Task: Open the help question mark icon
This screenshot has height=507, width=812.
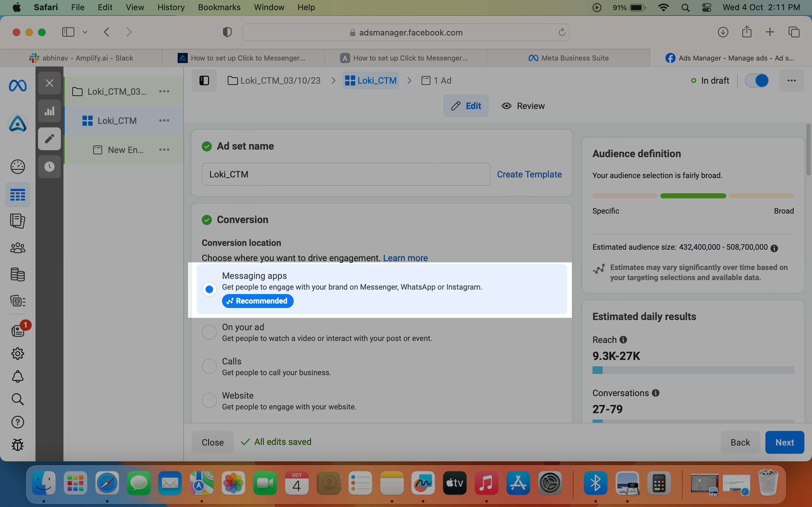Action: pos(17,422)
